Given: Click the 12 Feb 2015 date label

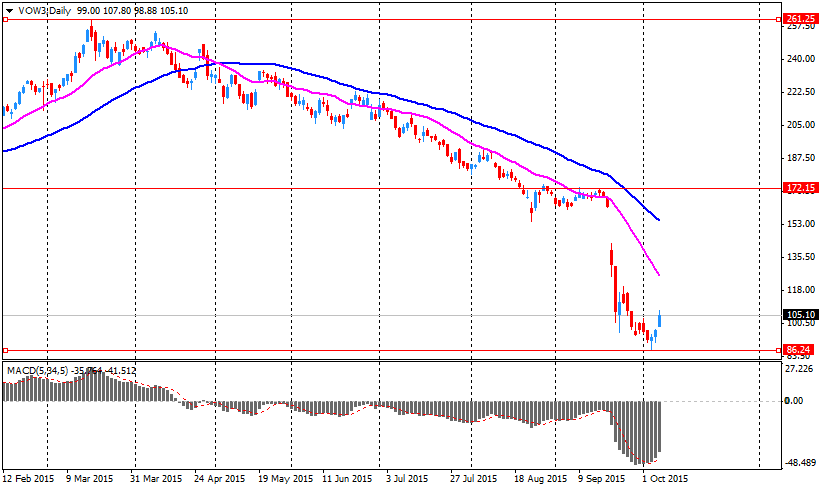Looking at the screenshot, I should (28, 479).
